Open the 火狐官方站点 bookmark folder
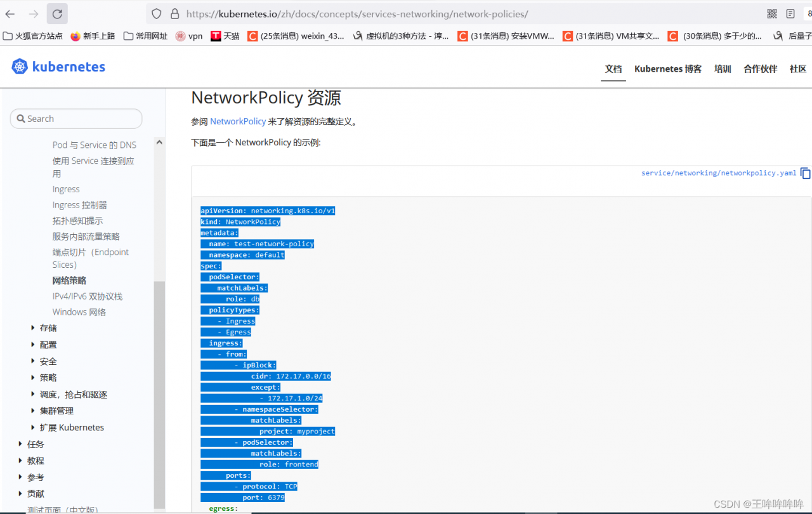The image size is (812, 514). (33, 36)
